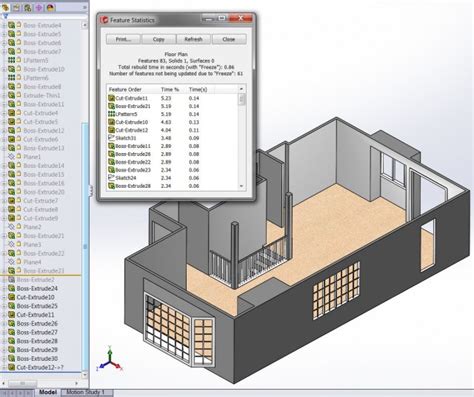This screenshot has width=474, height=397.
Task: Expand more manager tabs with the chevron
Action: [x=84, y=7]
